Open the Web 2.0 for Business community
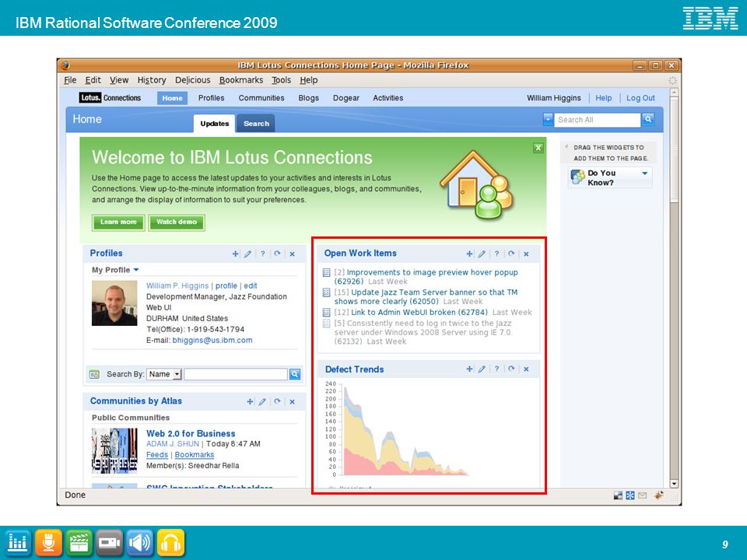The width and height of the screenshot is (747, 560). tap(191, 433)
